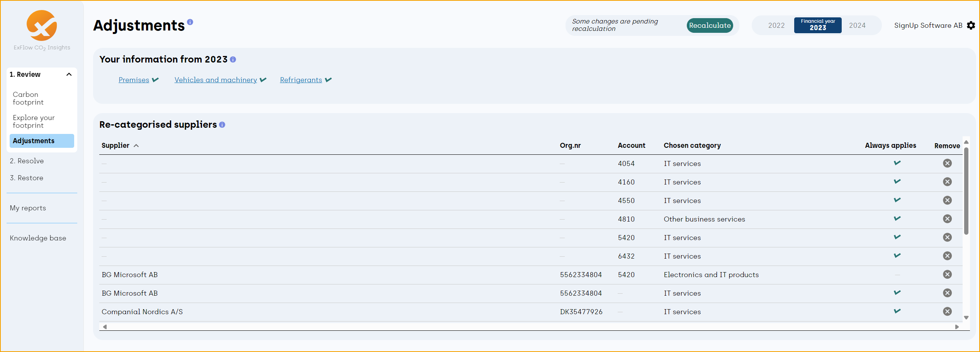This screenshot has width=980, height=352.
Task: Open settings via the gear next to SignUp Software AB
Action: point(971,25)
